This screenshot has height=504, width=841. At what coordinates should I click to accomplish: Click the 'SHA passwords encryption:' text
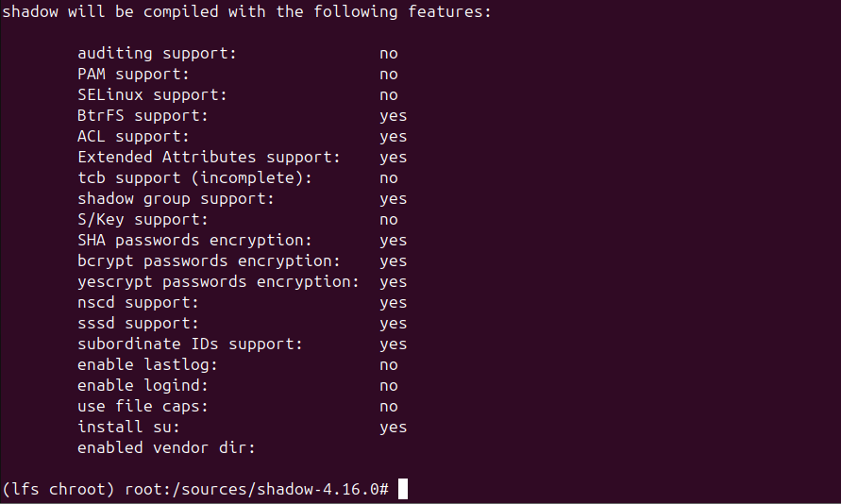click(194, 241)
